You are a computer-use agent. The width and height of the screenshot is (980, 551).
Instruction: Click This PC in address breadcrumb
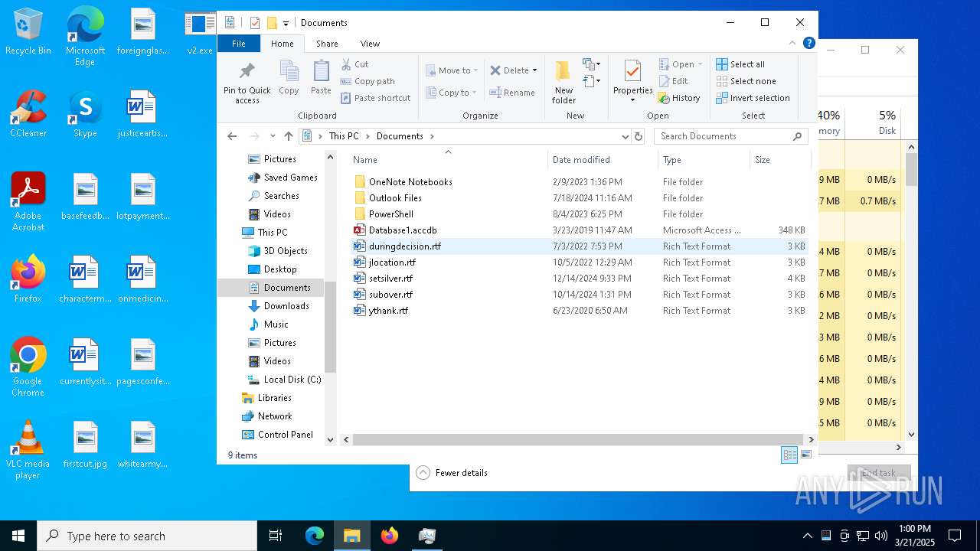[344, 136]
